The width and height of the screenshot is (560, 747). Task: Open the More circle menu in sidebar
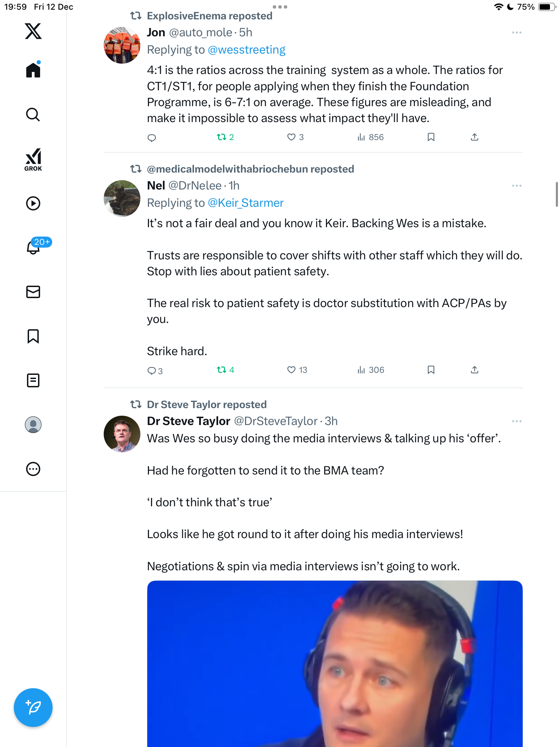[x=33, y=469]
